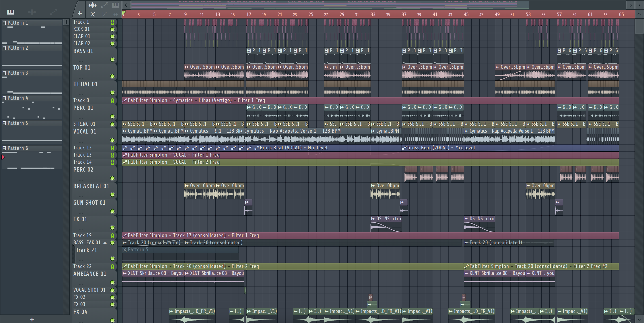Mute the VOCAL 01 track

112,140
